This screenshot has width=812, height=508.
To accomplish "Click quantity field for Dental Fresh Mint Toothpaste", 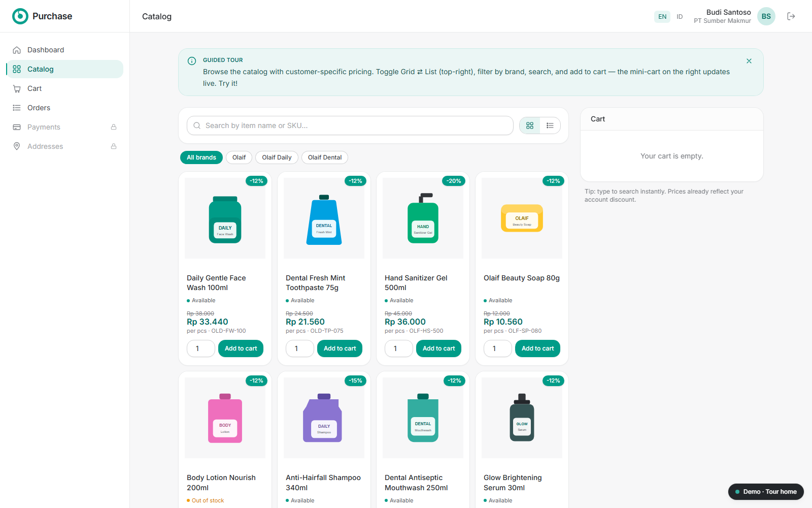I will 300,348.
